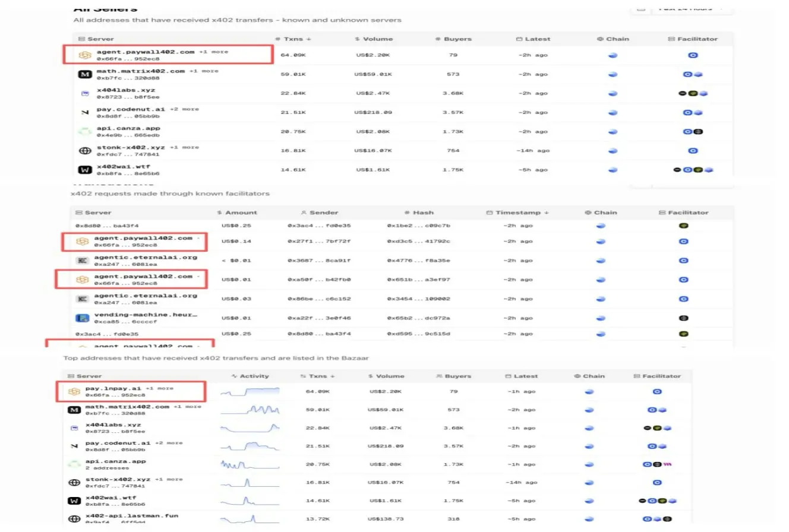Click the activity sparkline for math.matrix402.com
789x532 pixels.
pyautogui.click(x=250, y=410)
